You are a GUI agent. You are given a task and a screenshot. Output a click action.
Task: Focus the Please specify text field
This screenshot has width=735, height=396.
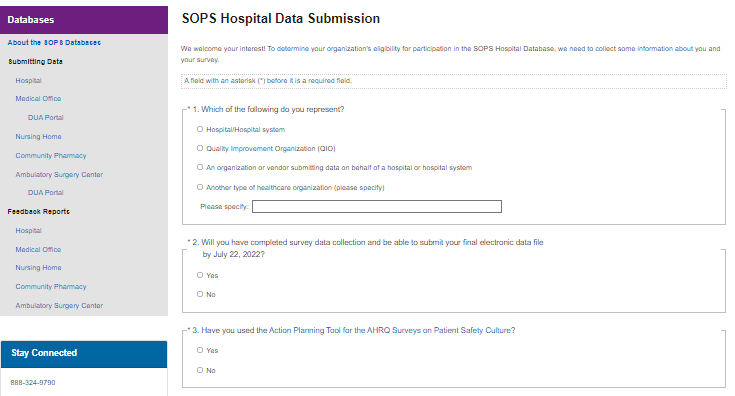(x=377, y=206)
